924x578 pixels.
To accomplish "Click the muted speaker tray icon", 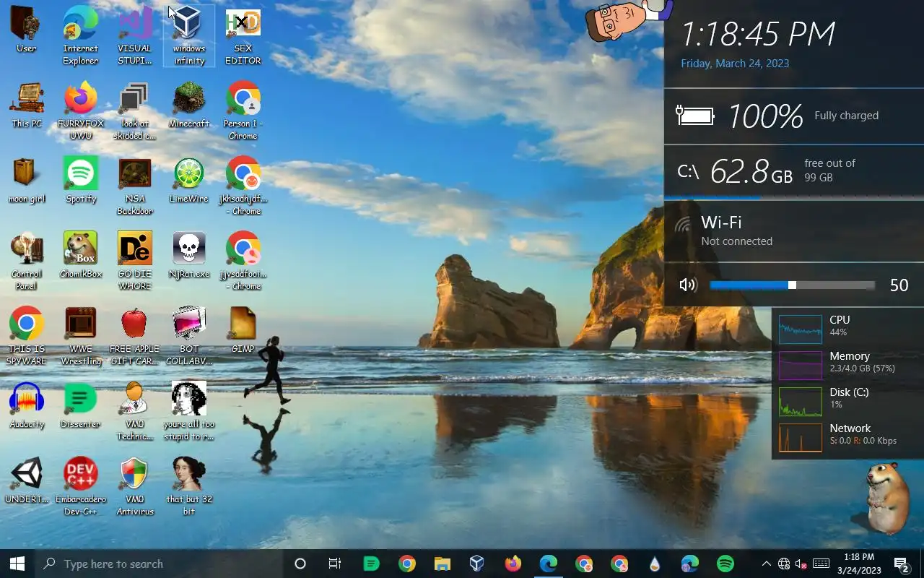I will coord(801,564).
